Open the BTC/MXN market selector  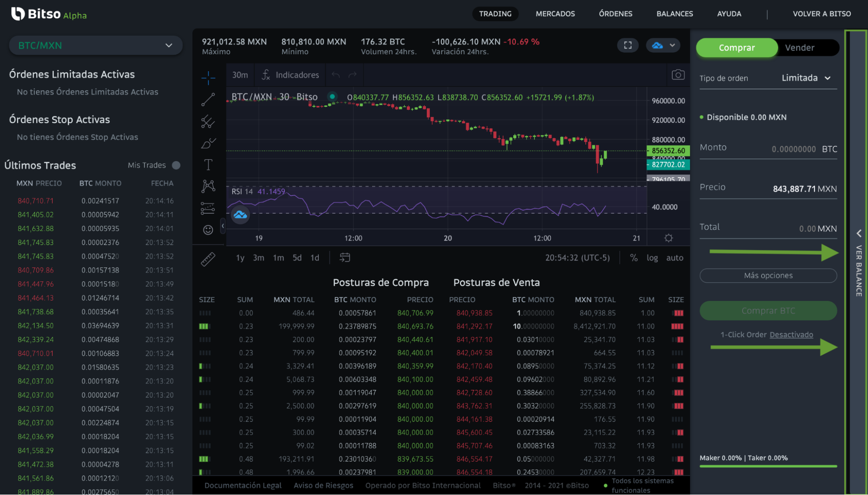pos(96,45)
